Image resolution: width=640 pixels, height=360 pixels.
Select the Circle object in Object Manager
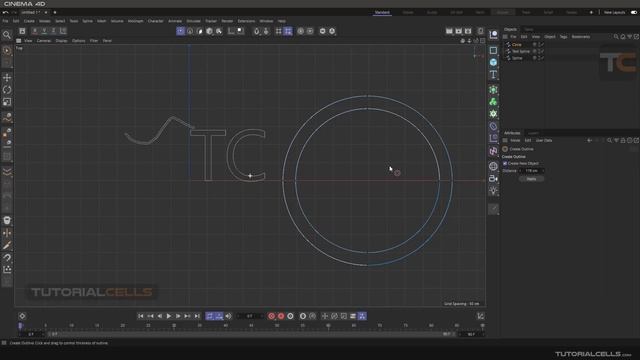(x=517, y=44)
